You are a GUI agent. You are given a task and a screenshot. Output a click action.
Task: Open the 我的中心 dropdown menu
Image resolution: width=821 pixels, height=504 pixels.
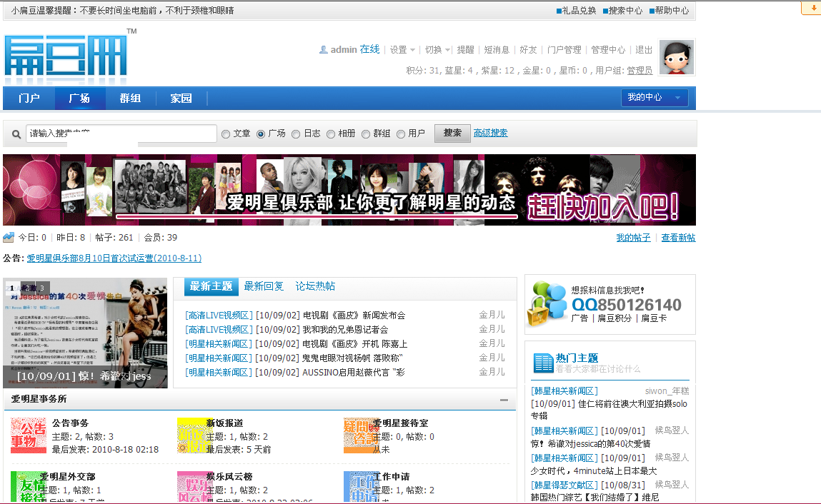tap(654, 98)
